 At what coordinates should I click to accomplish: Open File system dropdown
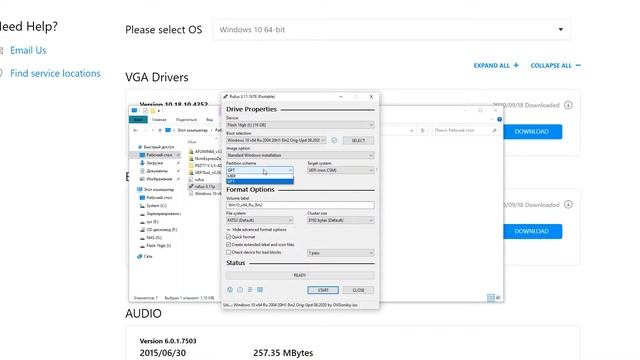(260, 220)
